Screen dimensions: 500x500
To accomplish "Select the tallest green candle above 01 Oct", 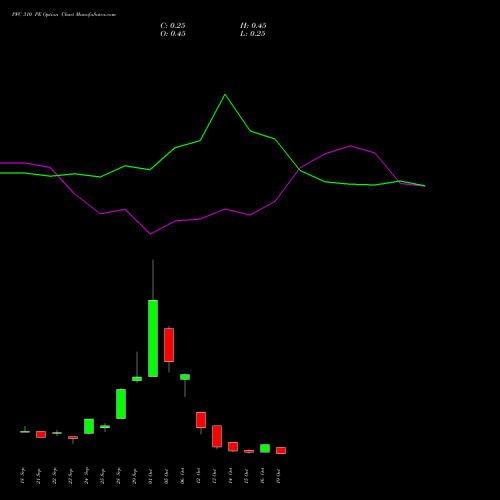I will (153, 338).
